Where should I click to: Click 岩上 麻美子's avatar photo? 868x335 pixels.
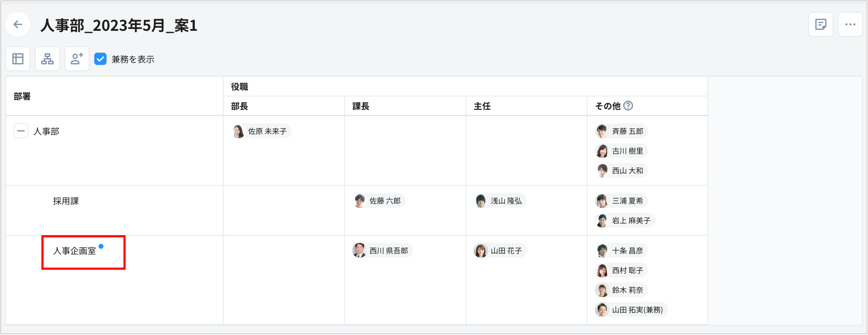coord(602,220)
